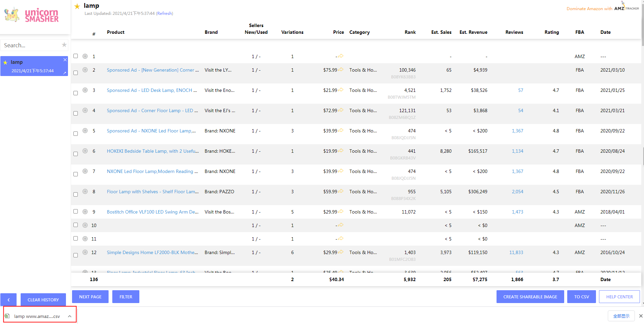The image size is (644, 324).
Task: Export results TO CSV
Action: point(582,297)
